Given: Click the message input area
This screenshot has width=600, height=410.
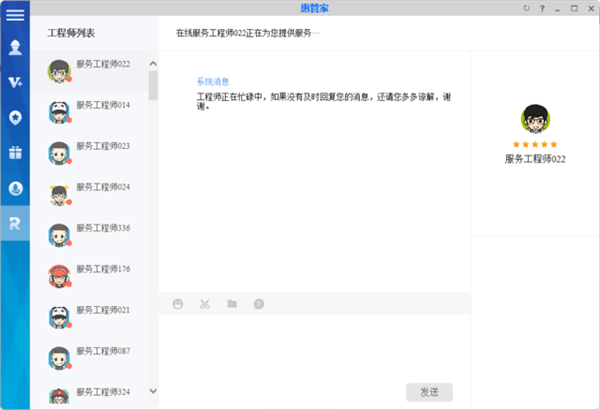Looking at the screenshot, I should click(313, 345).
